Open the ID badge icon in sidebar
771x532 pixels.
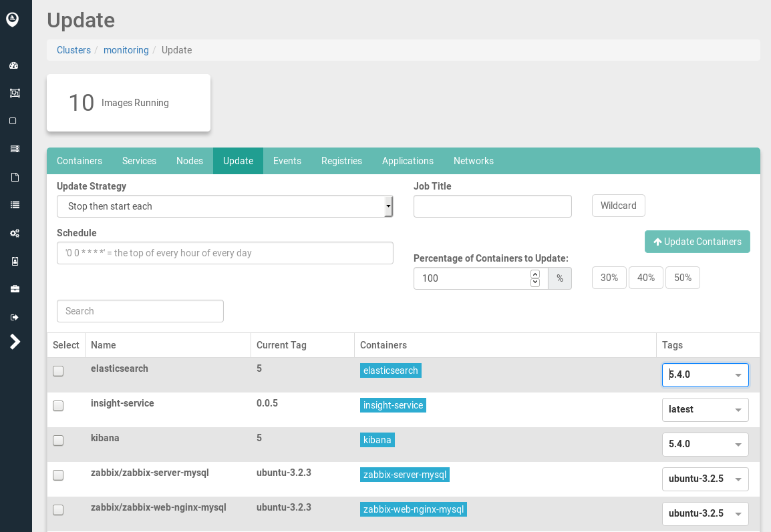pos(14,261)
